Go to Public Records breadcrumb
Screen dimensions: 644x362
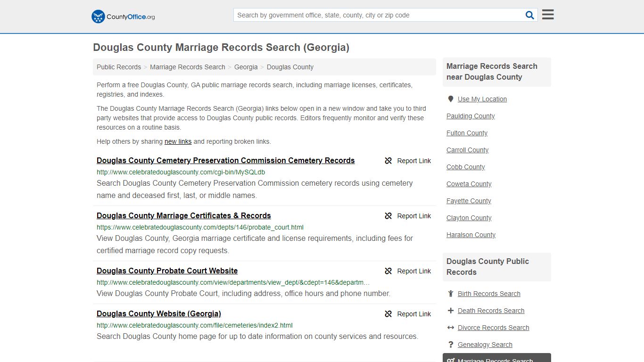119,67
